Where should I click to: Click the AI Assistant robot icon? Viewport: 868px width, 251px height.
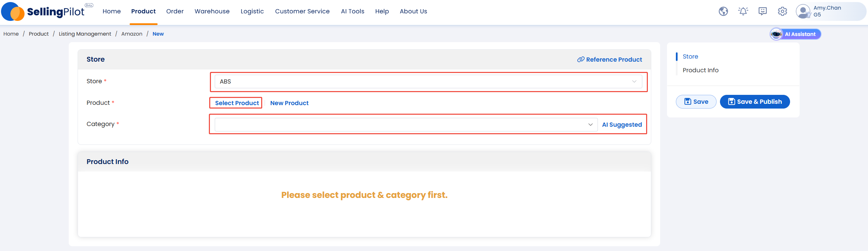point(776,34)
